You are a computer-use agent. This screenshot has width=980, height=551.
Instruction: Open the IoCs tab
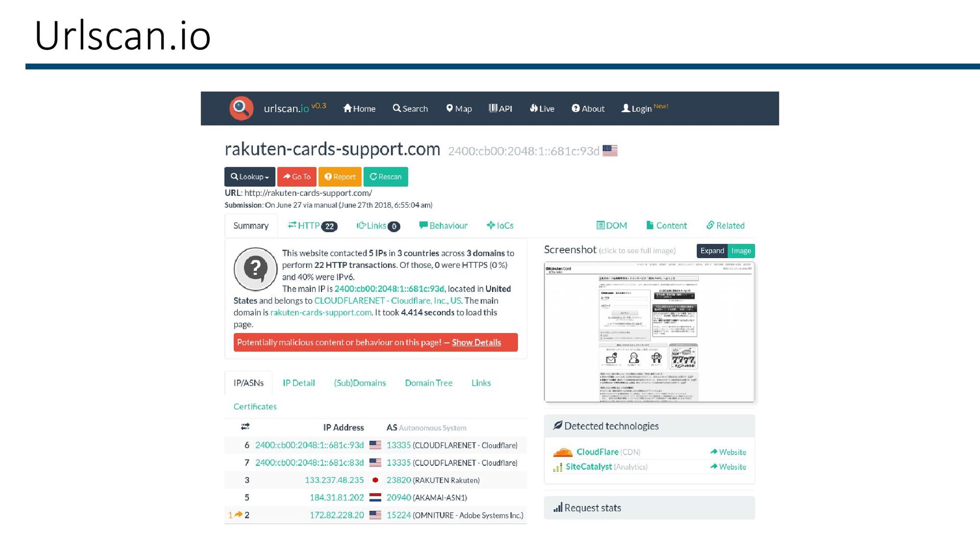point(500,226)
